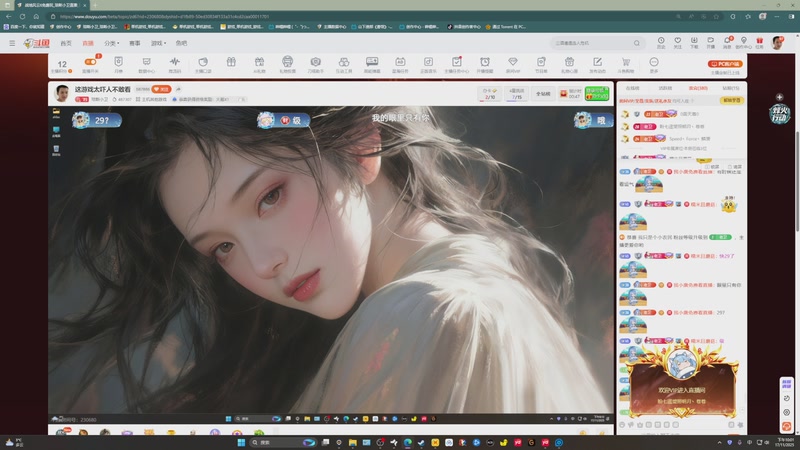Open the alarm clock reminder tool icon
The height and width of the screenshot is (450, 800).
(484, 63)
